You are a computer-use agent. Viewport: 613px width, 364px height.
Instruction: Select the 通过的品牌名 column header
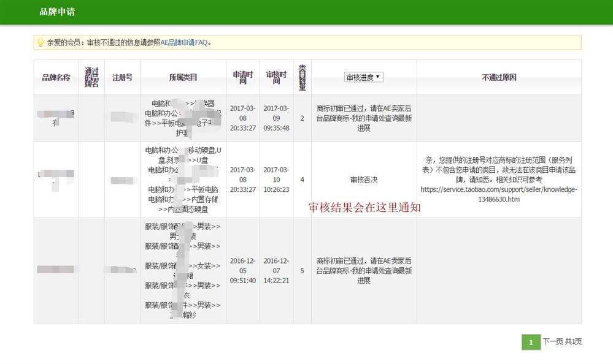pos(91,78)
